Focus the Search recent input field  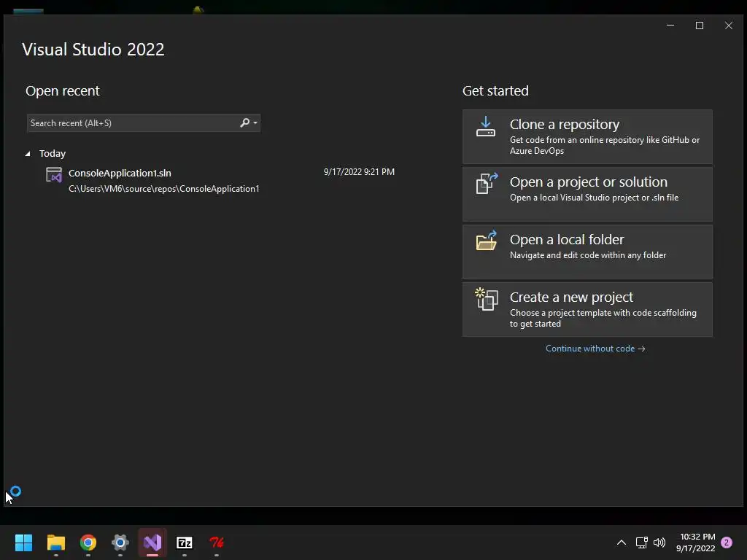[144, 122]
